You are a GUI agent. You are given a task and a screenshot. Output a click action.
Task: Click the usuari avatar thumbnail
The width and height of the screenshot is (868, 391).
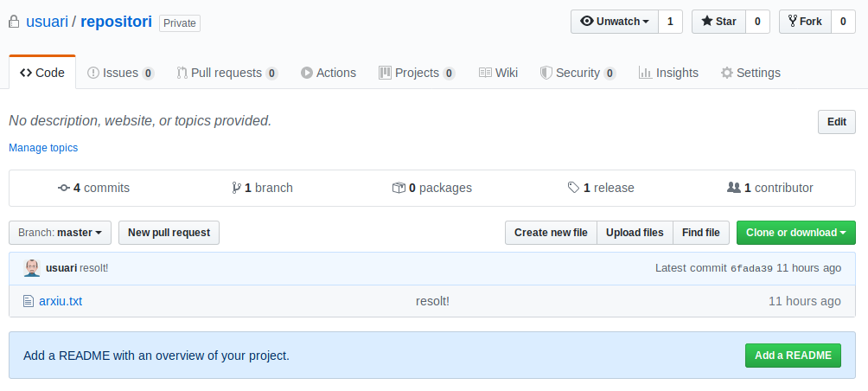pyautogui.click(x=32, y=268)
